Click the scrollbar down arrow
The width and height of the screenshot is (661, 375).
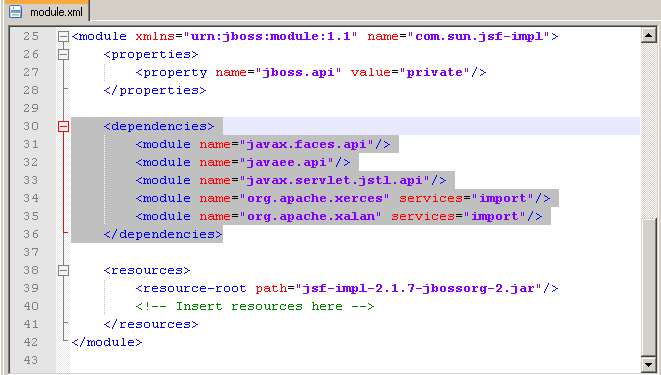pos(649,364)
